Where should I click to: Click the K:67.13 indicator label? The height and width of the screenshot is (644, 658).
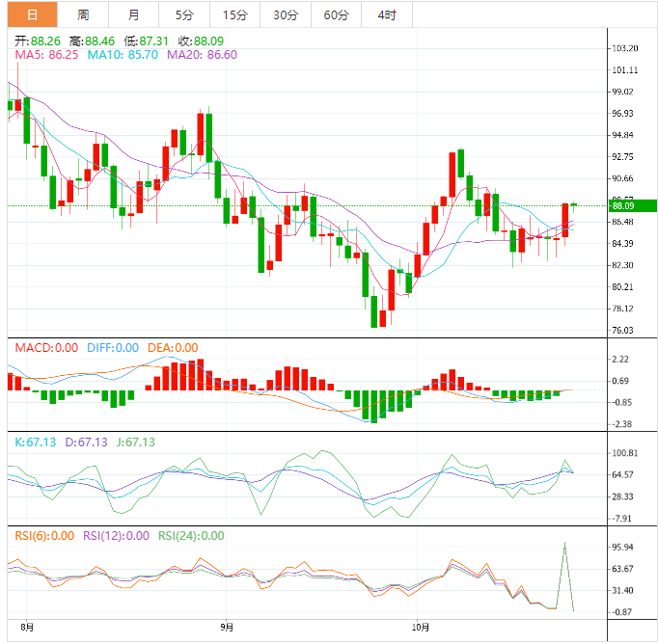(x=36, y=443)
